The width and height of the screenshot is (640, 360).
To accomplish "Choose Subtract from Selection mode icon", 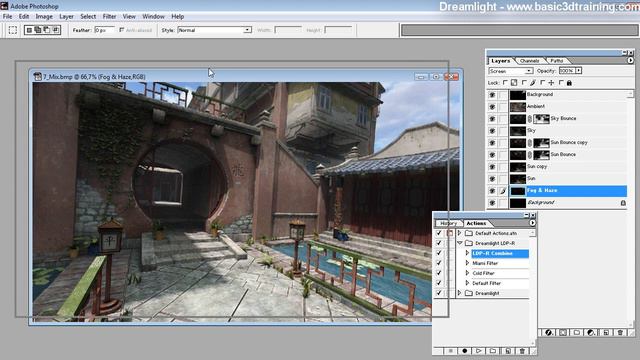I will [x=47, y=30].
